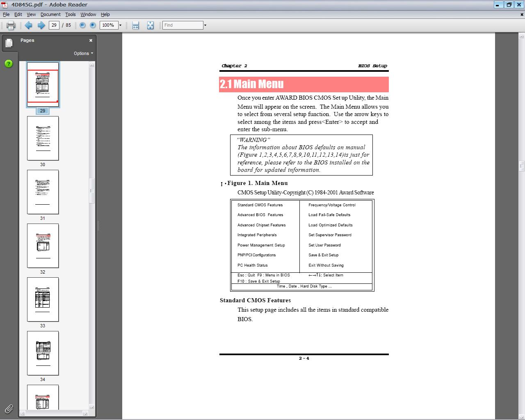Click 'Power Management Setup' in the table

[261, 245]
